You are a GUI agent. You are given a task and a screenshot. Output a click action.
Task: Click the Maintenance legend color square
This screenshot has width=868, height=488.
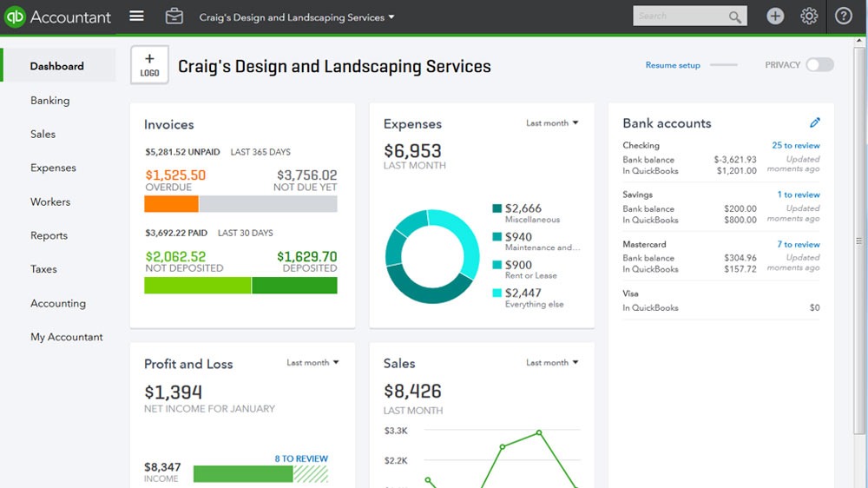click(496, 236)
